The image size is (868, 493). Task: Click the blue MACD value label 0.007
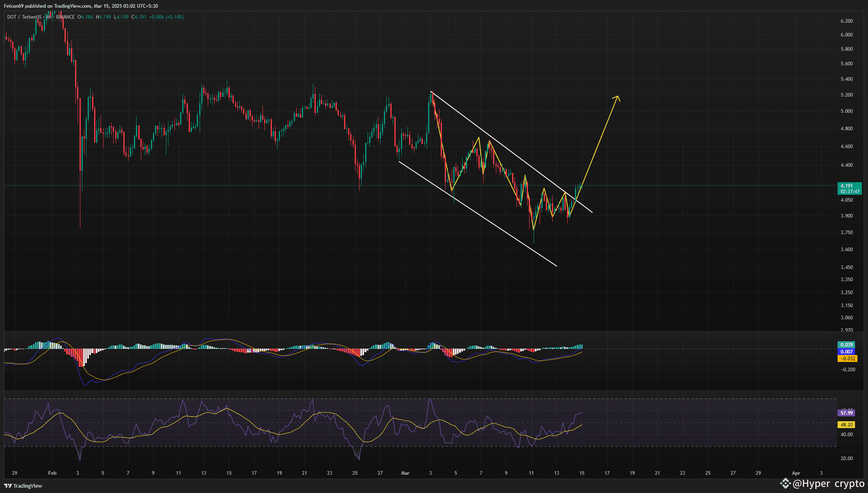coord(846,352)
